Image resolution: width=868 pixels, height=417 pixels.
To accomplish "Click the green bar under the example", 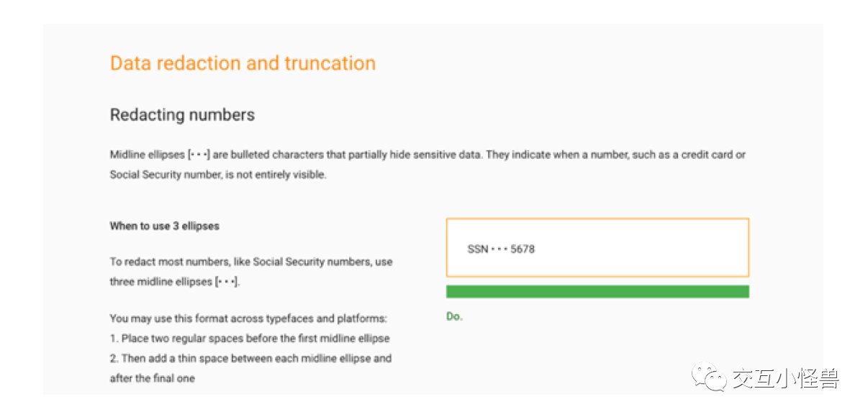I will click(597, 291).
